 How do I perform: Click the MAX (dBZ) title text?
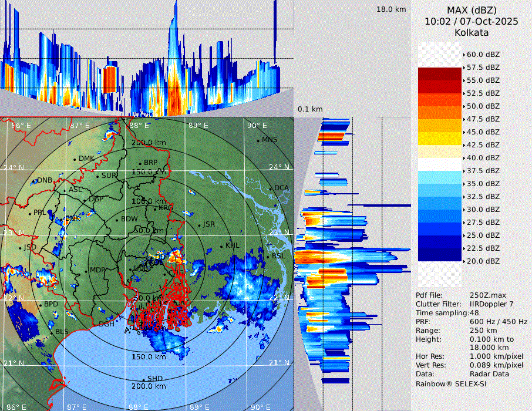(472, 10)
